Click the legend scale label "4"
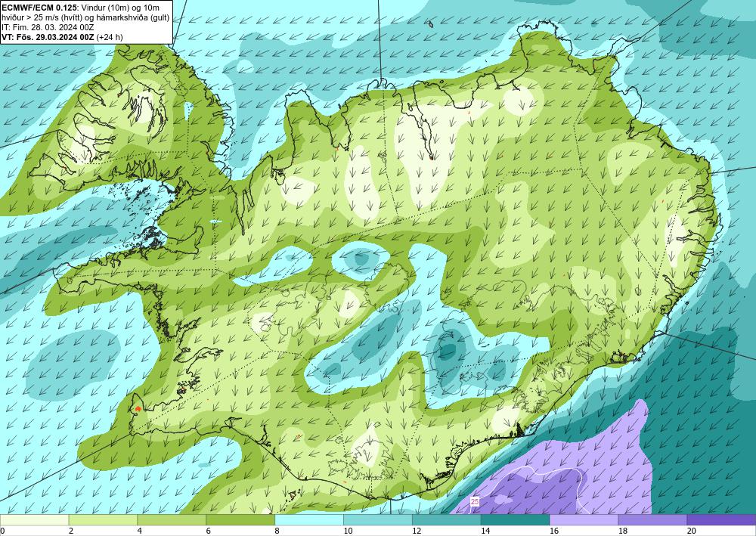The width and height of the screenshot is (756, 536). click(x=140, y=531)
